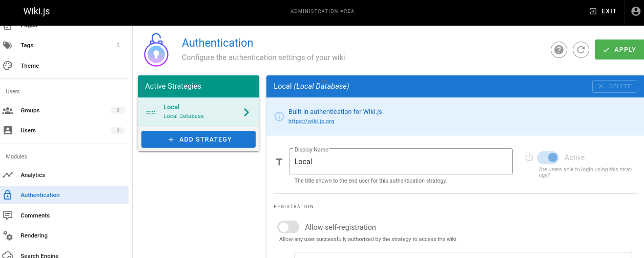This screenshot has width=644, height=258.
Task: Expand the Local strategy chevron arrow
Action: coord(246,112)
